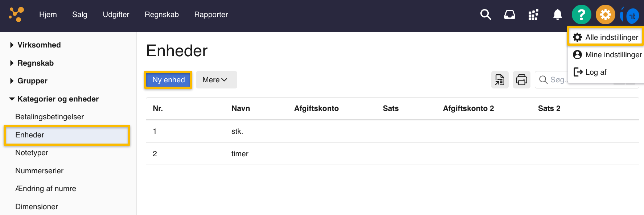Open the Rapporter menu

[211, 15]
